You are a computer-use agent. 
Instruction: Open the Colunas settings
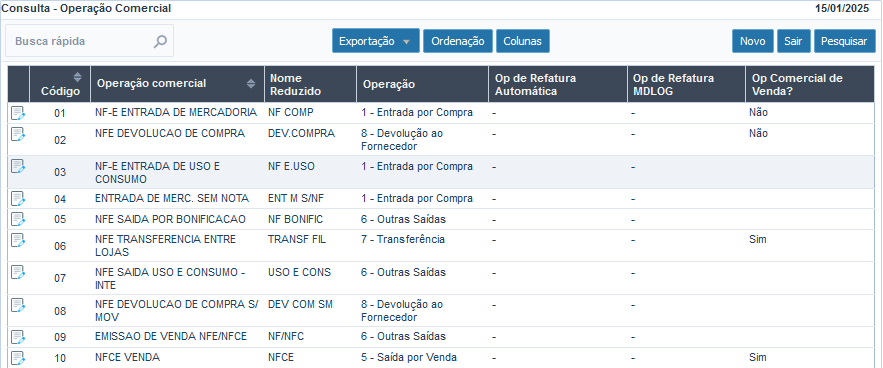coord(523,41)
